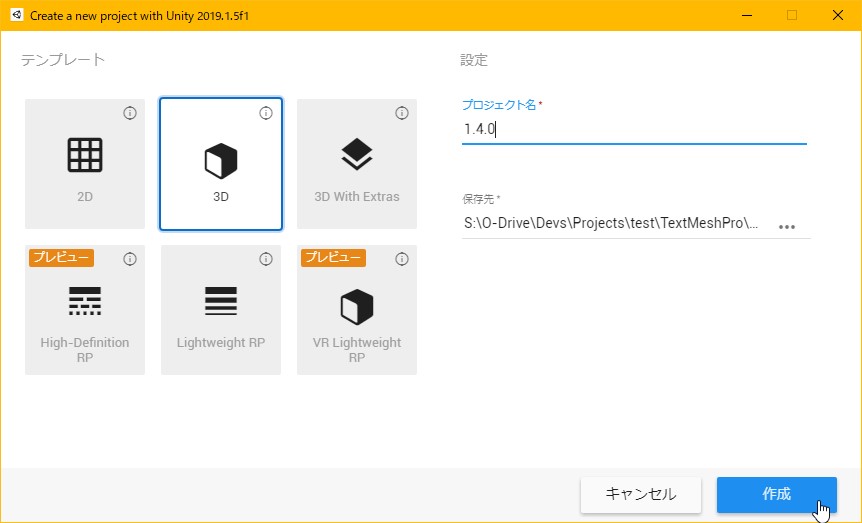Choose the VR Lightweight RP template

(357, 310)
